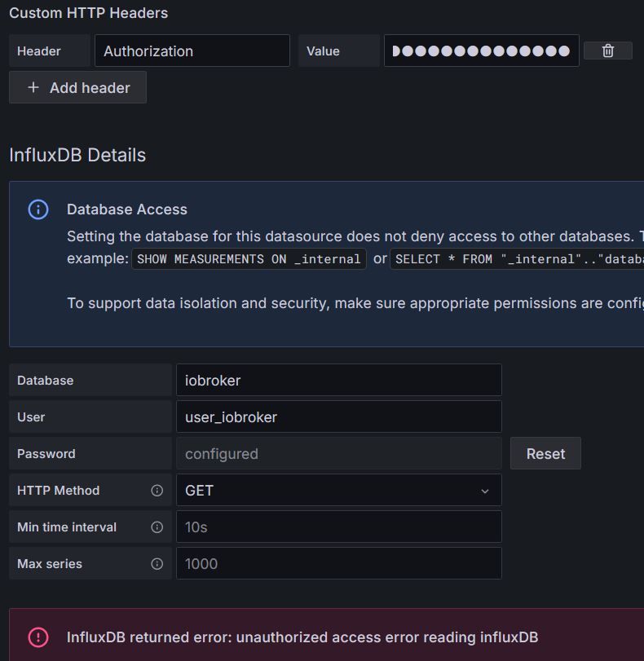
Task: Click the Min time interval info icon
Action: pyautogui.click(x=157, y=527)
